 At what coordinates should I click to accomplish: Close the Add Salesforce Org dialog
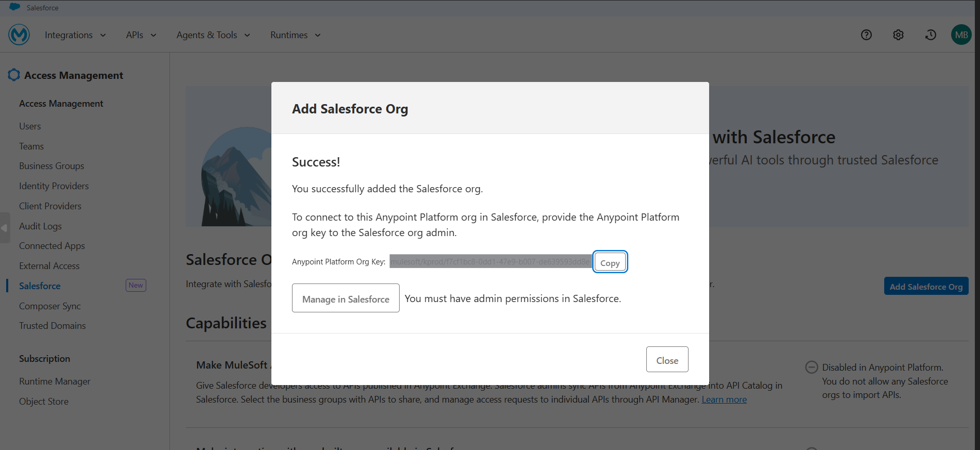[x=667, y=360]
